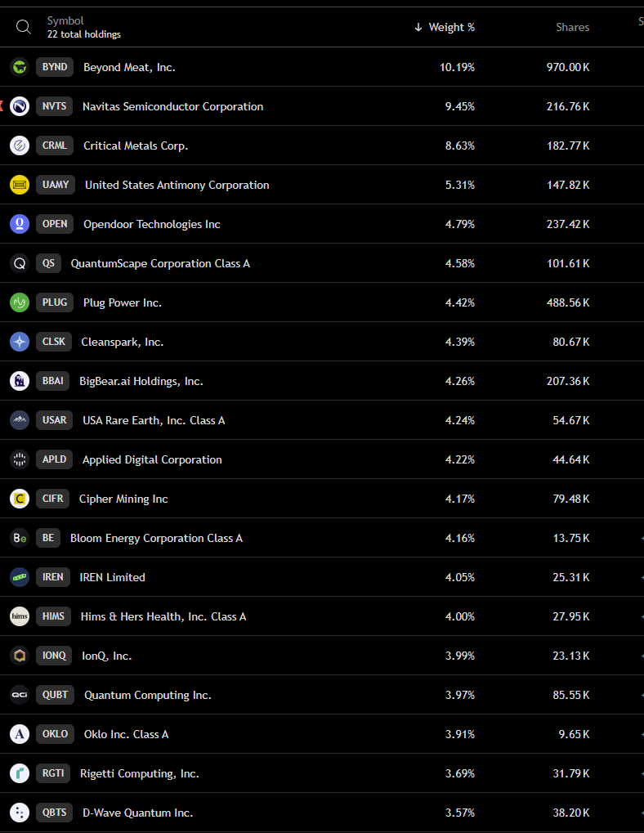Click the Applied Digital dotted logo

pos(20,459)
